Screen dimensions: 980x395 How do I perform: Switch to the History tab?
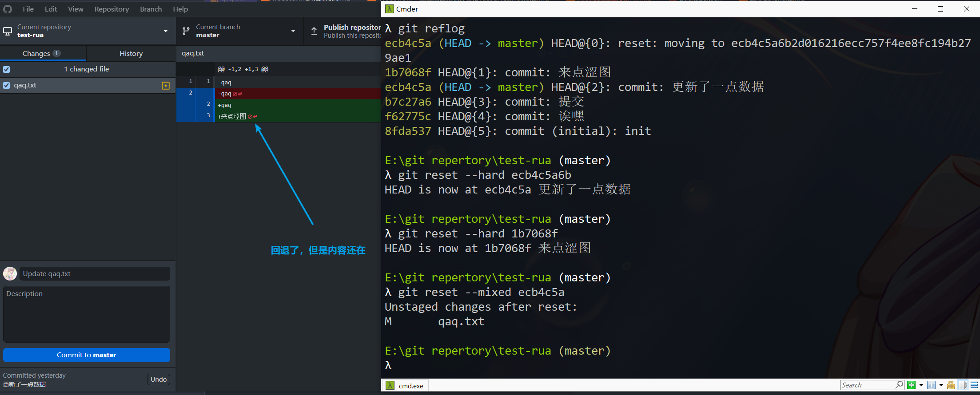131,53
